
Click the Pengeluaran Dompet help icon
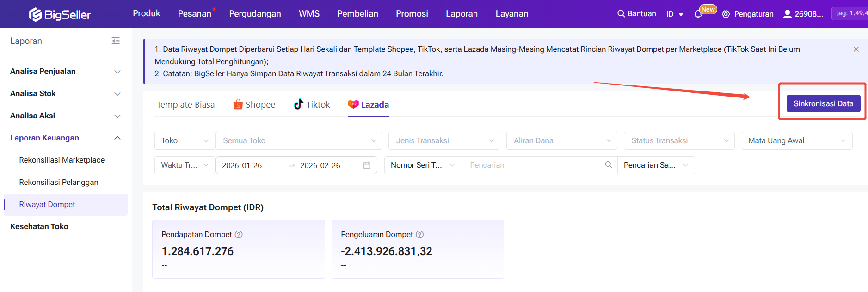point(420,235)
